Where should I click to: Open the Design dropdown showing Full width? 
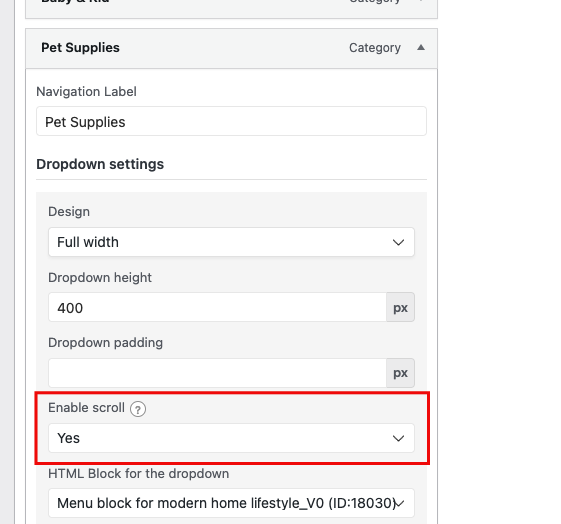tap(231, 242)
